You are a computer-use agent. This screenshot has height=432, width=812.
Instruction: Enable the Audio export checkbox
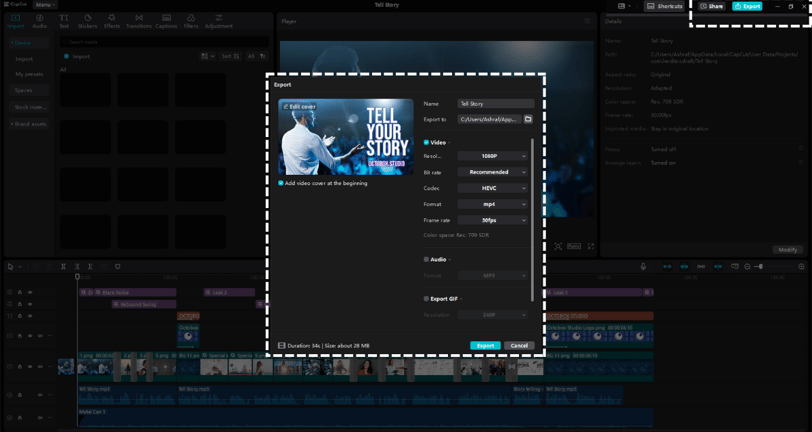click(426, 260)
